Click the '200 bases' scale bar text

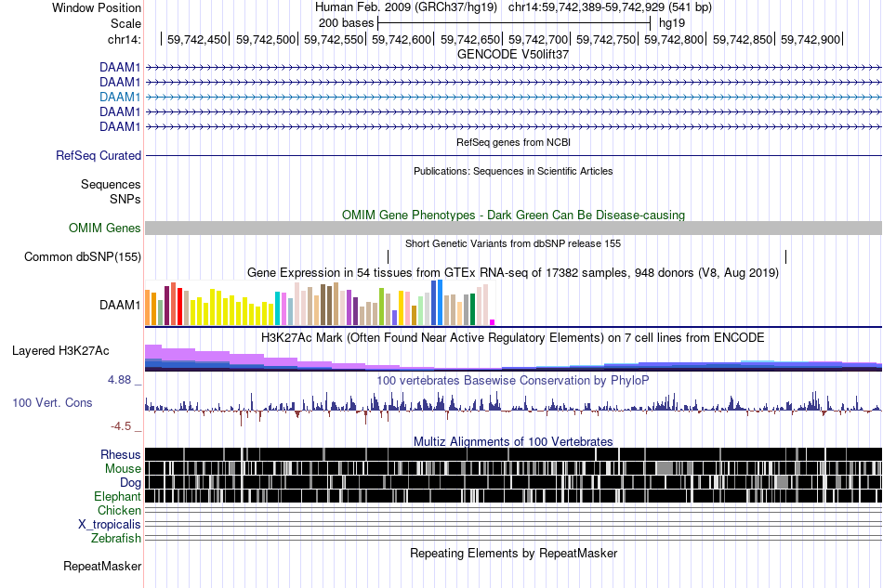(x=346, y=23)
